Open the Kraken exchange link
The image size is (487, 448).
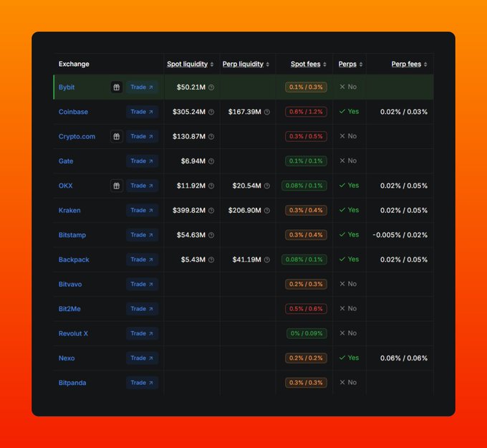click(x=69, y=211)
